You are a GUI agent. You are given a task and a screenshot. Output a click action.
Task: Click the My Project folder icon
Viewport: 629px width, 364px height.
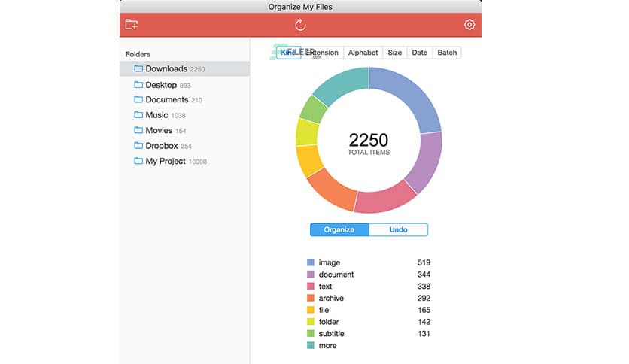tap(138, 161)
